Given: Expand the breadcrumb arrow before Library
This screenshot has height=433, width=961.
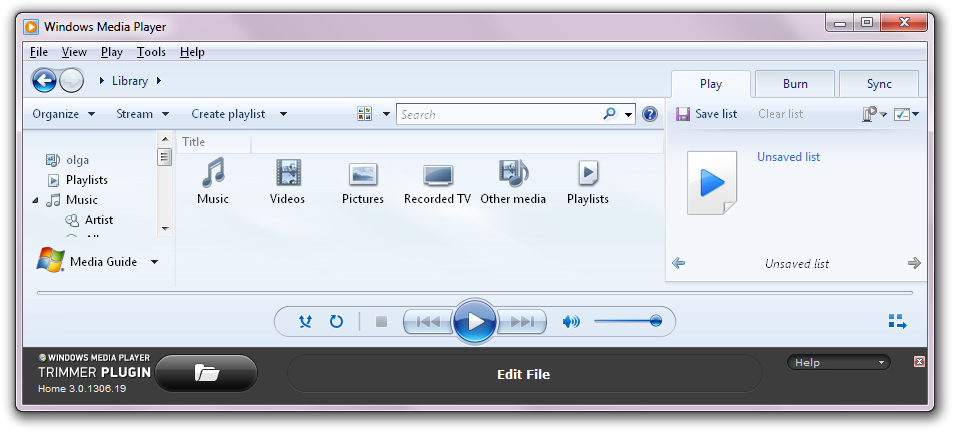Looking at the screenshot, I should point(102,80).
